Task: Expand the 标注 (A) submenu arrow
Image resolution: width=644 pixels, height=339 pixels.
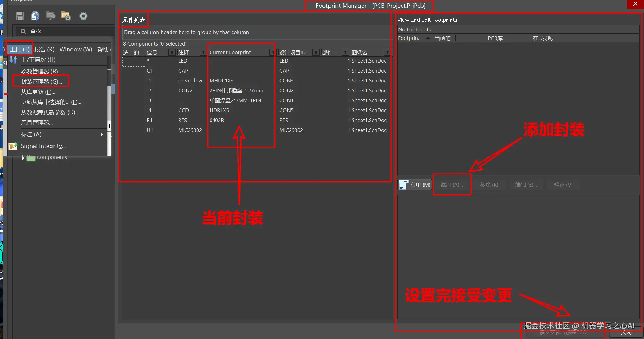Action: 102,134
